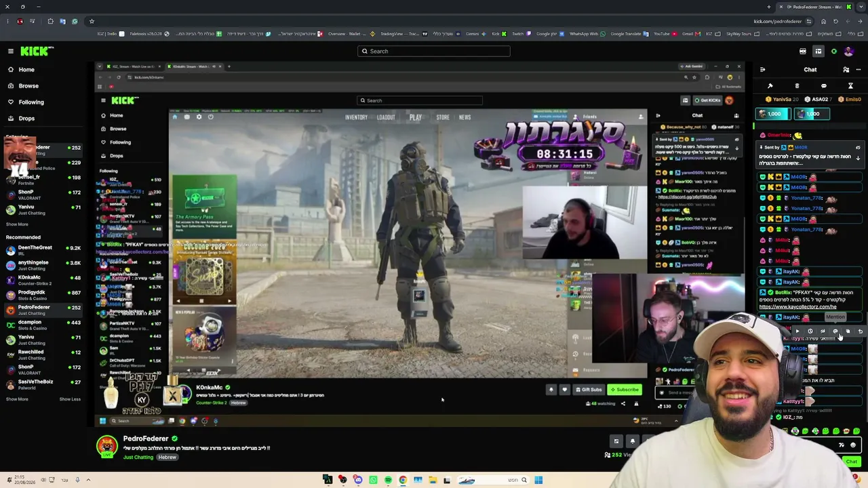The width and height of the screenshot is (868, 488).
Task: Open PedroFederer avatar below the stream
Action: point(106,447)
